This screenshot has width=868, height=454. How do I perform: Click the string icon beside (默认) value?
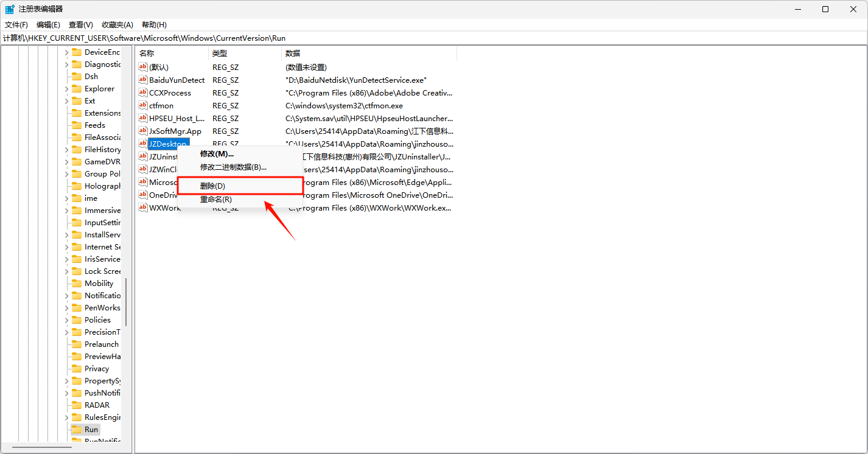point(143,67)
